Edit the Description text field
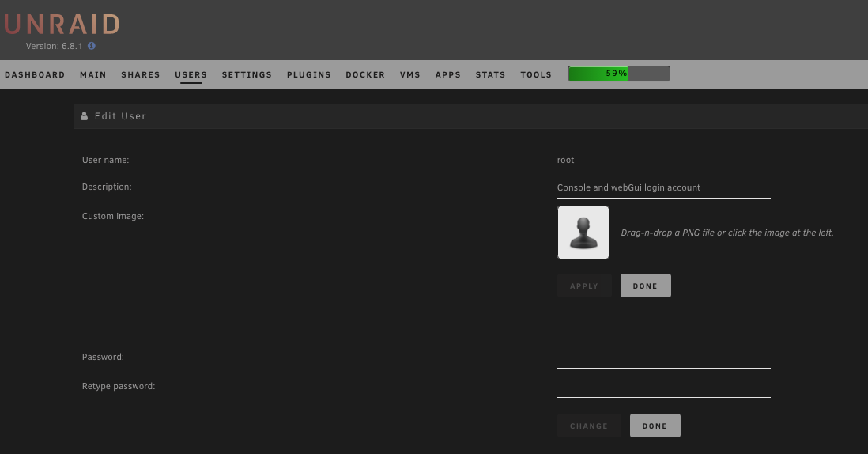Viewport: 868px width, 454px height. coord(664,187)
